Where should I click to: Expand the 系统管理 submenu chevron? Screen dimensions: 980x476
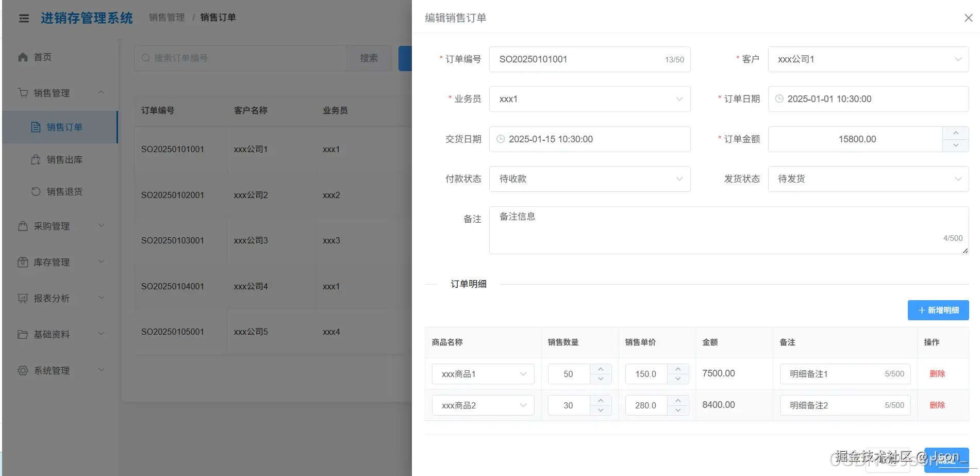click(102, 370)
